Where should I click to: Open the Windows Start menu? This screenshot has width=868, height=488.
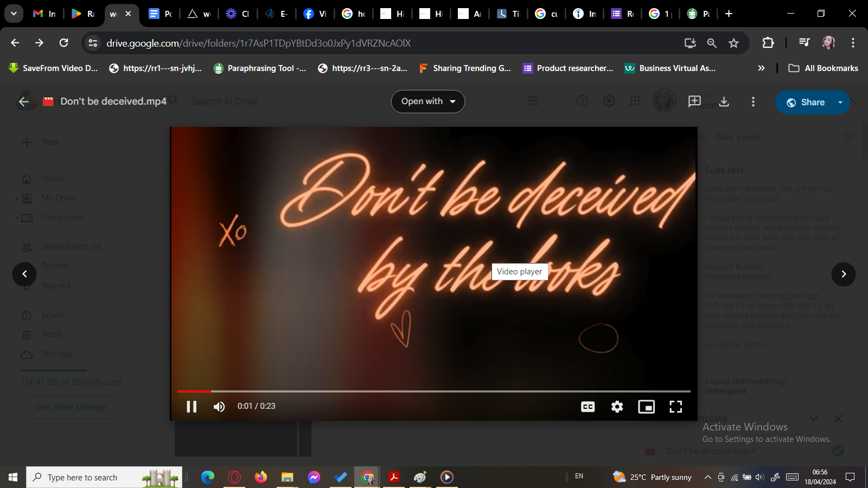(x=13, y=477)
